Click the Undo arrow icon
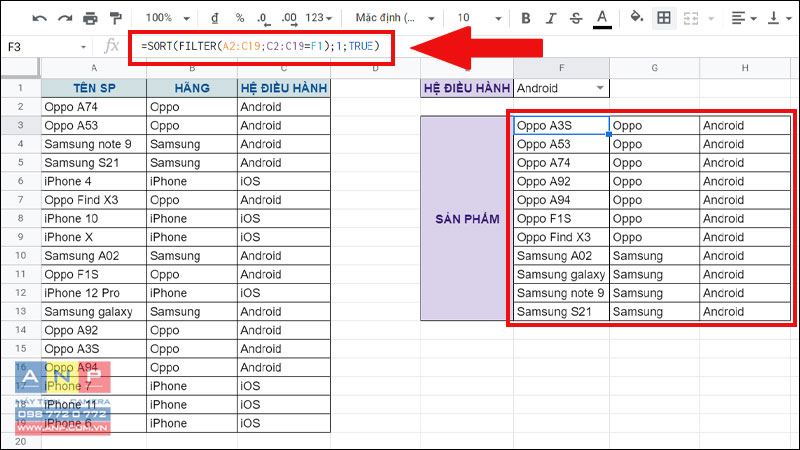 [x=39, y=18]
